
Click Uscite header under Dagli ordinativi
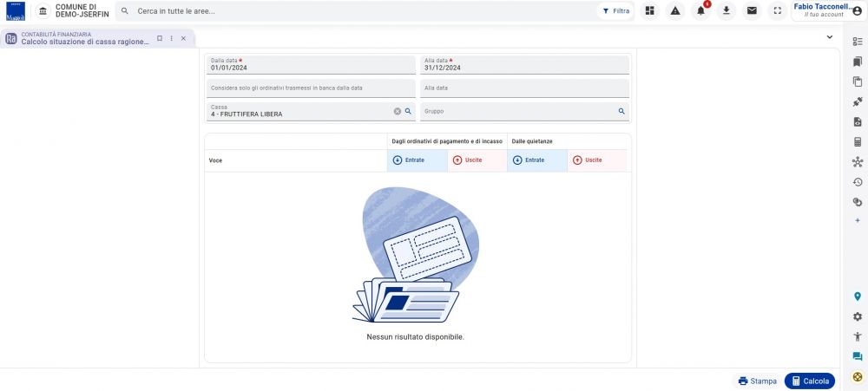coord(477,160)
